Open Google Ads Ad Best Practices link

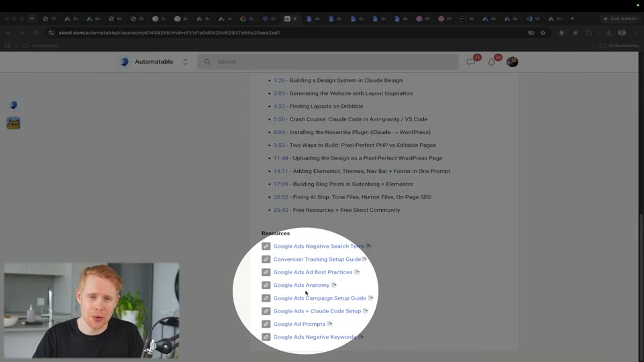313,272
